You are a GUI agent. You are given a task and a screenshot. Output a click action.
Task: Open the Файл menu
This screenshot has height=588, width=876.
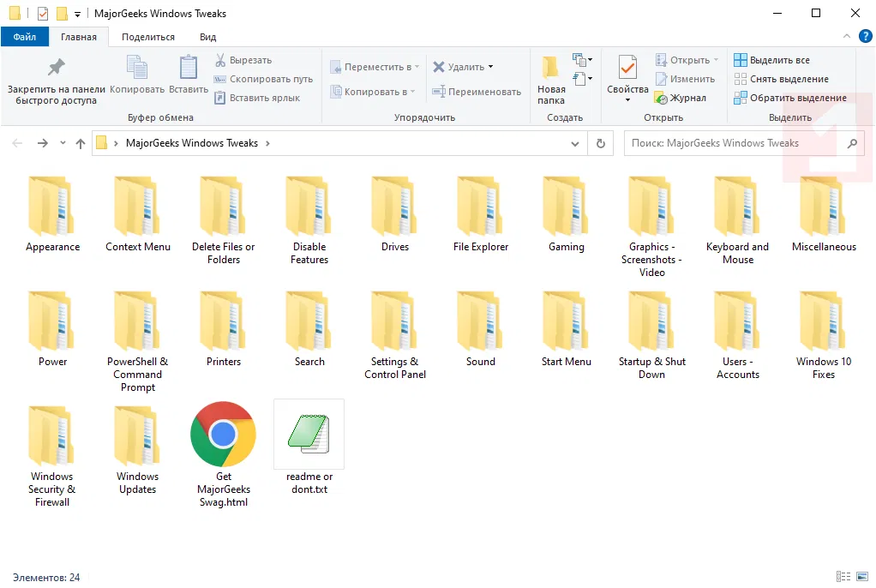[25, 37]
